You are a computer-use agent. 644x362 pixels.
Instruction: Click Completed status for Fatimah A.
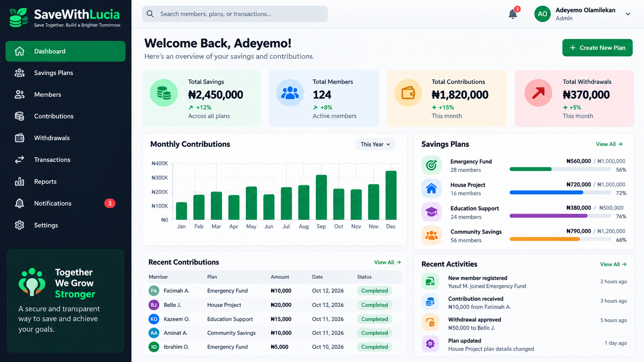tap(374, 291)
